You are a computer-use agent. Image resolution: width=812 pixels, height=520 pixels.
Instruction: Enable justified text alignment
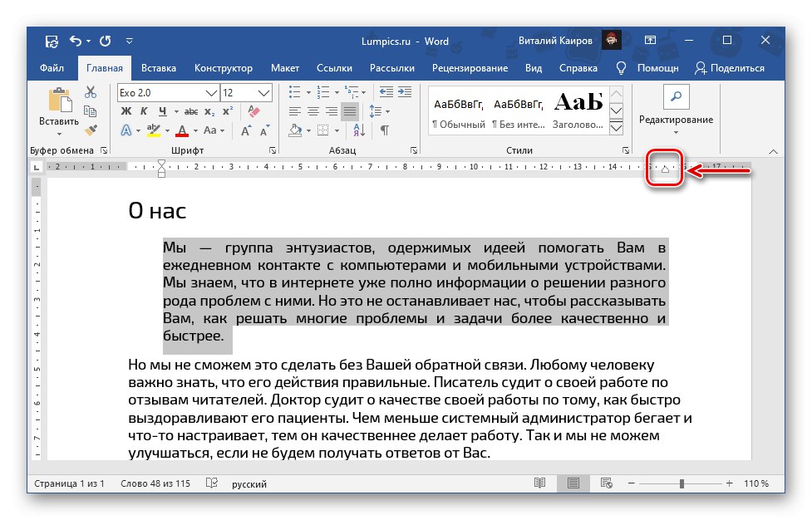pos(349,110)
